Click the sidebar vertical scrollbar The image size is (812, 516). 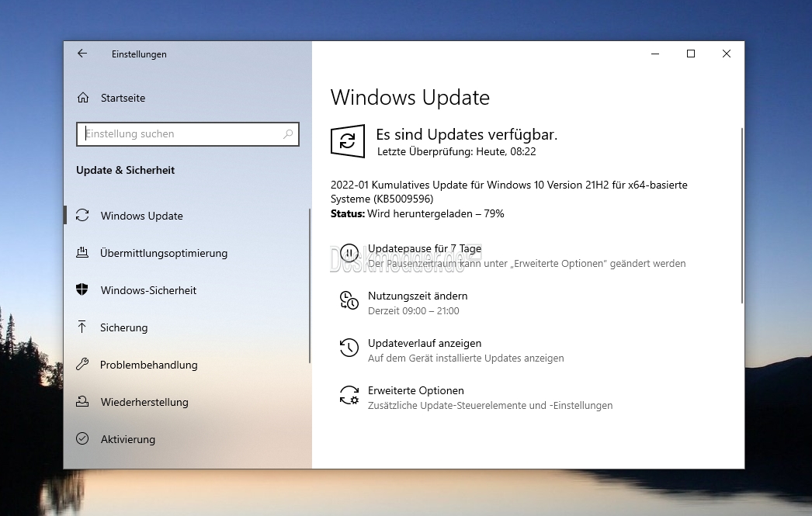click(309, 286)
